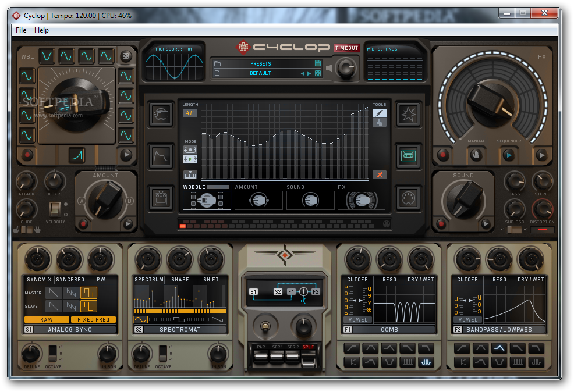Image resolution: width=574 pixels, height=392 pixels.
Task: Toggle the FIXED FREQ button
Action: (93, 320)
